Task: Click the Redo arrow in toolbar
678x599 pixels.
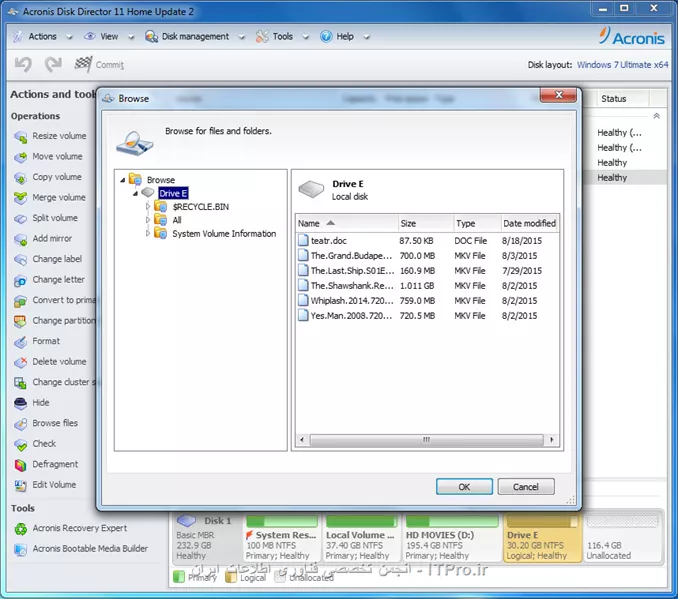Action: point(53,64)
